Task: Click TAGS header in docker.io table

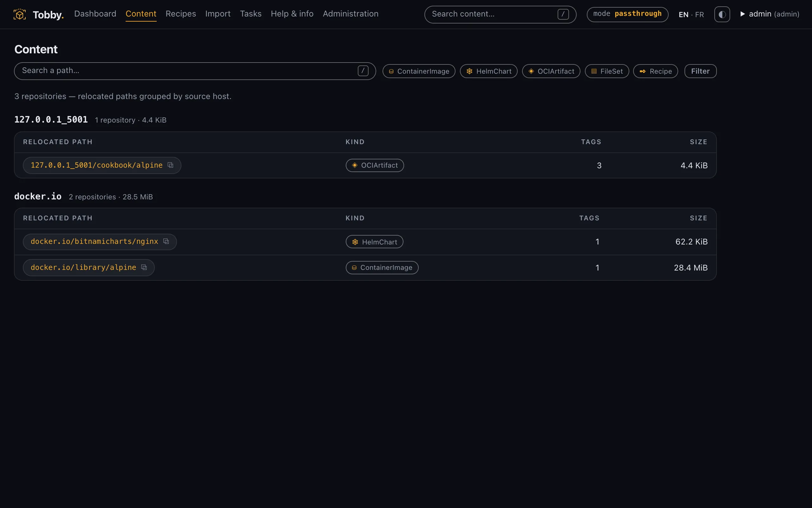Action: (589, 218)
